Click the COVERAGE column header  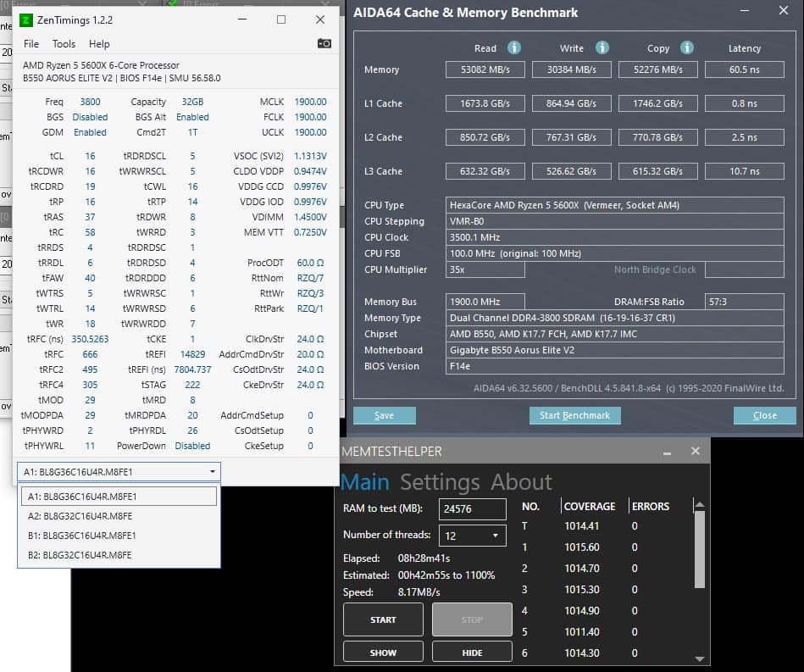click(590, 506)
